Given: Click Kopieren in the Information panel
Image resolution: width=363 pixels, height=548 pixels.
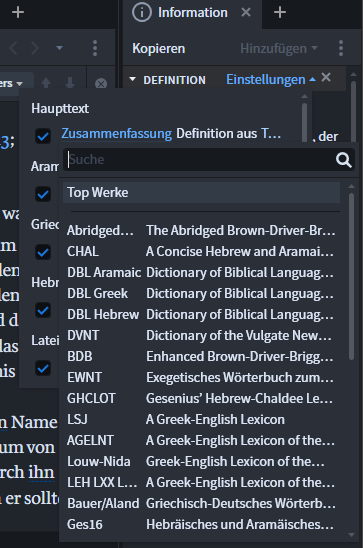Looking at the screenshot, I should (x=159, y=49).
